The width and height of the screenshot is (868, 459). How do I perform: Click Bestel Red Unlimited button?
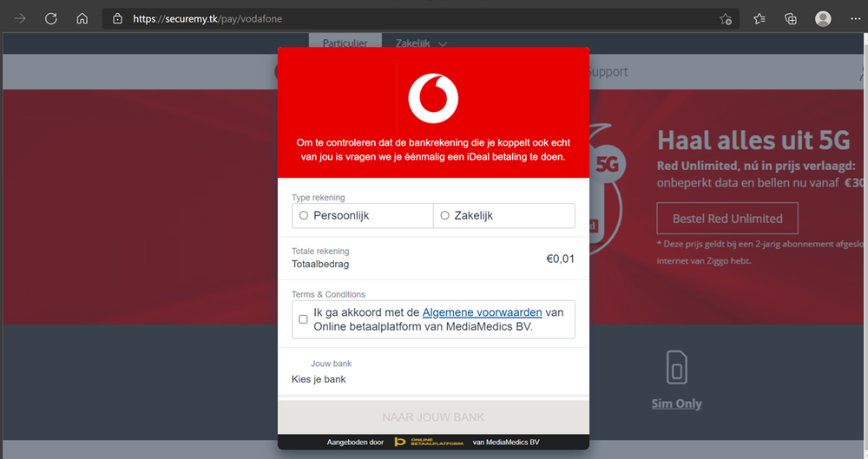pyautogui.click(x=727, y=218)
